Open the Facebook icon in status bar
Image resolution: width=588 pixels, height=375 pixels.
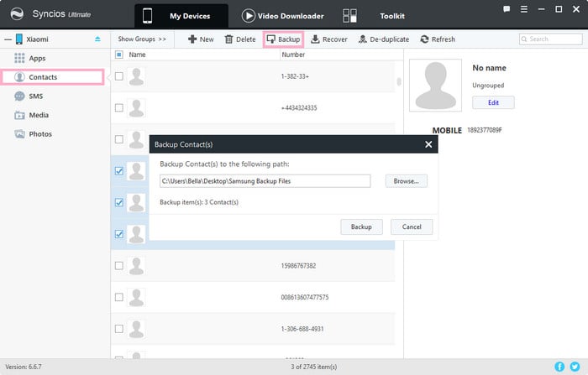(559, 367)
